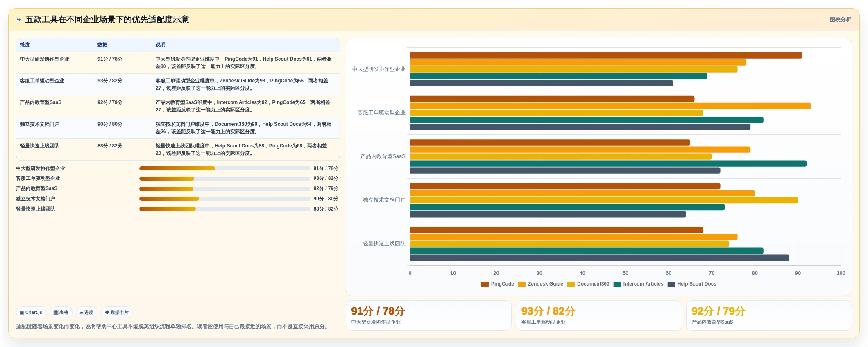Image resolution: width=868 pixels, height=347 pixels.
Task: Click the PingCode bar for 中大型研发协作型企业
Action: [606, 55]
